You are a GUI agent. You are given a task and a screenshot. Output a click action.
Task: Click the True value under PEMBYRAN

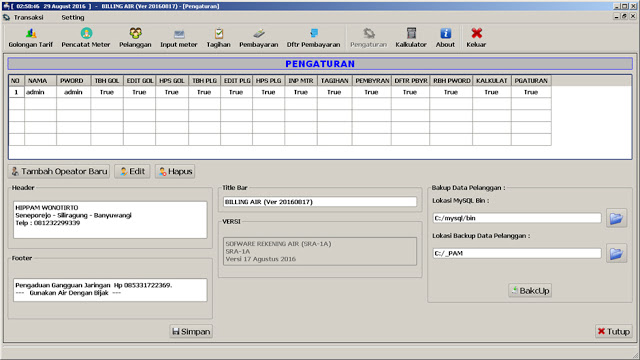371,92
